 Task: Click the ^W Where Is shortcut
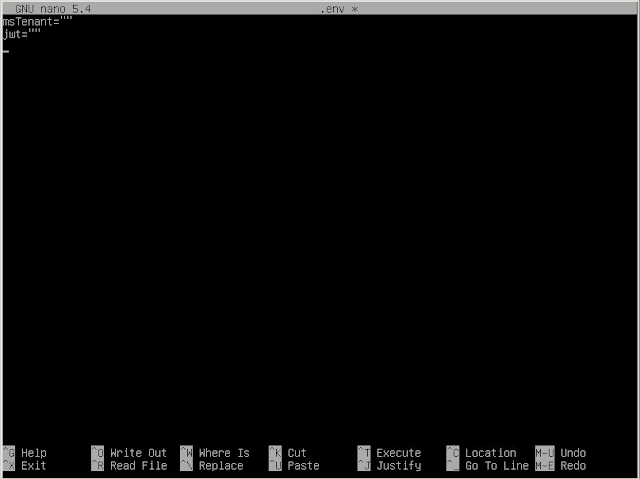pyautogui.click(x=215, y=452)
